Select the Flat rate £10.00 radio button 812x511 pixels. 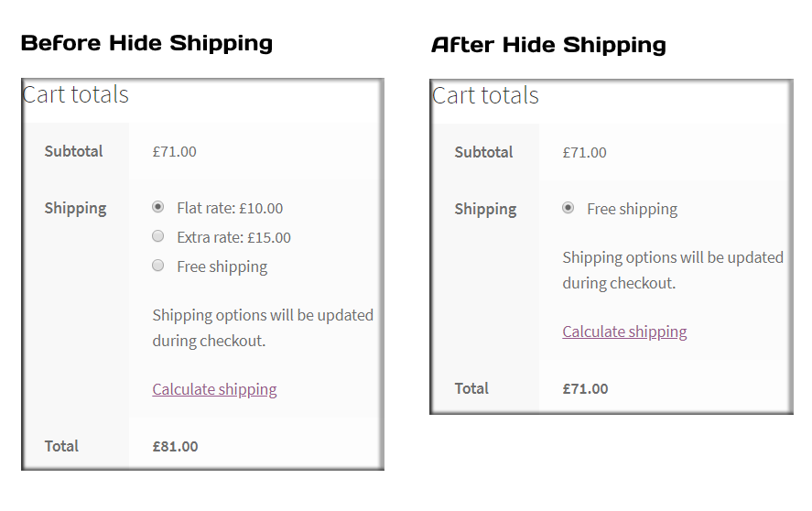click(x=158, y=207)
